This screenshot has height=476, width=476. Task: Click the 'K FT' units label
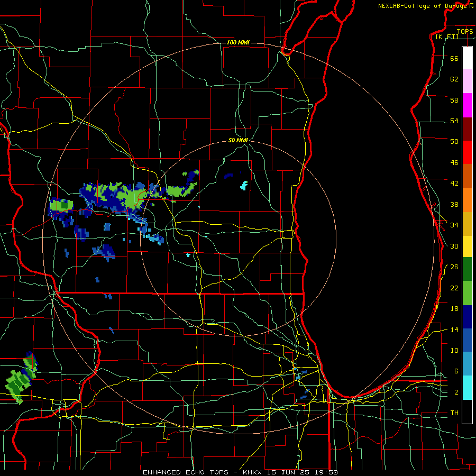point(447,36)
